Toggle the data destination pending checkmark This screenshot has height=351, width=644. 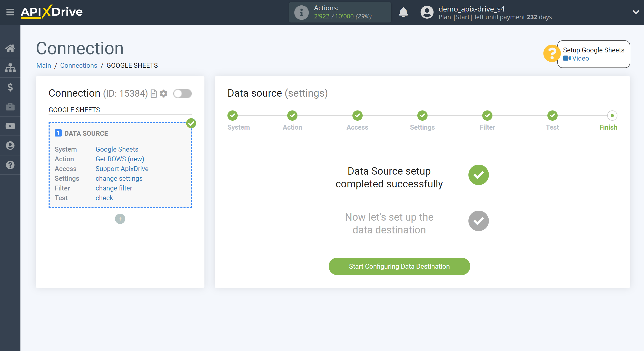pos(478,221)
